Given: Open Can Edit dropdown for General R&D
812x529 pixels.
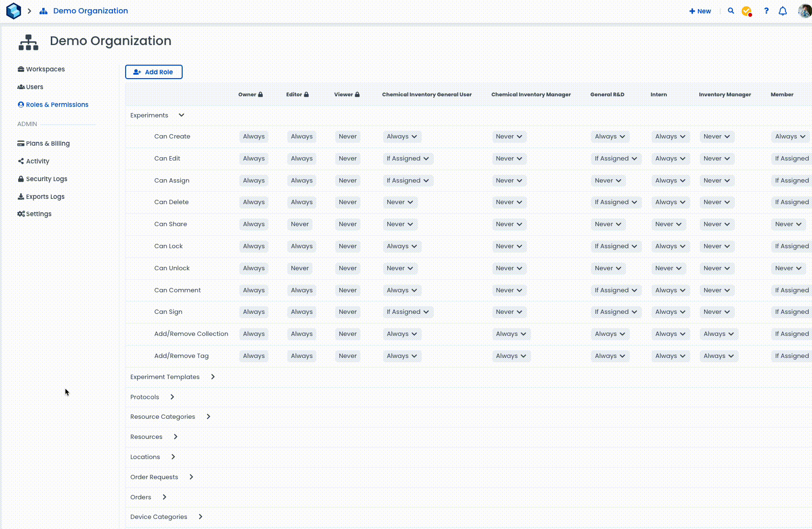Looking at the screenshot, I should pyautogui.click(x=616, y=159).
